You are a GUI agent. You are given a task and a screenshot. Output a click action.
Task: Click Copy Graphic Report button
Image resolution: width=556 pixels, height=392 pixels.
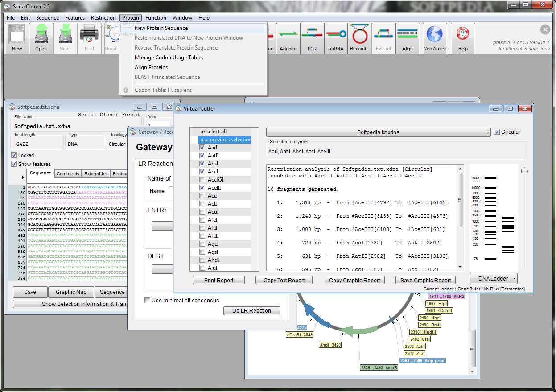(354, 281)
